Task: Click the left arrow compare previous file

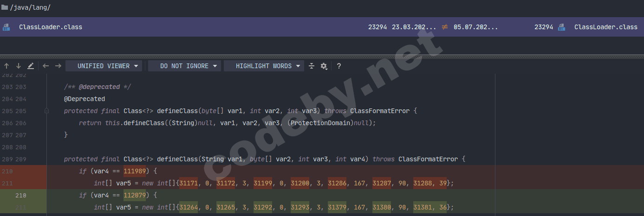Action: [x=46, y=66]
